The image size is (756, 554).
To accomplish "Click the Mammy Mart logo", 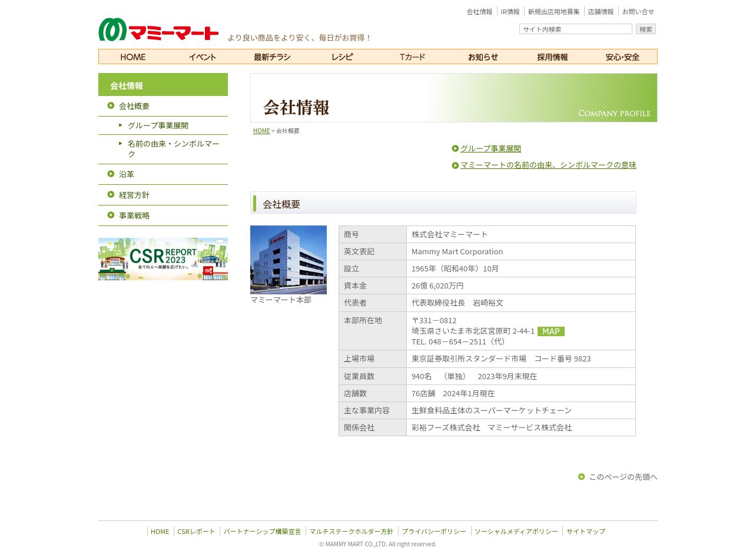I will [x=158, y=29].
